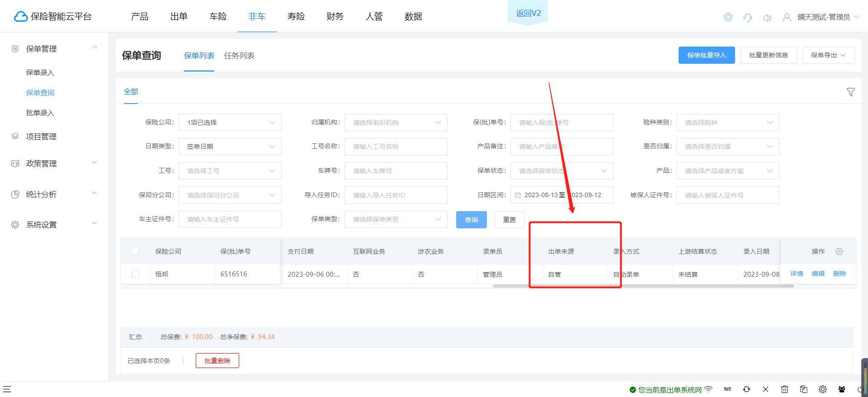
Task: Collapse the 保单管理 sidebar section
Action: 94,47
